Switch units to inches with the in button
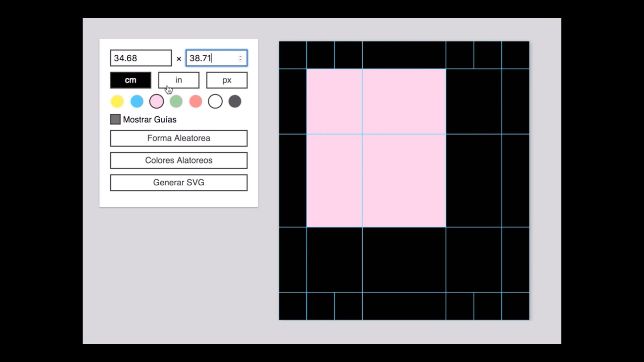644x362 pixels. 179,80
